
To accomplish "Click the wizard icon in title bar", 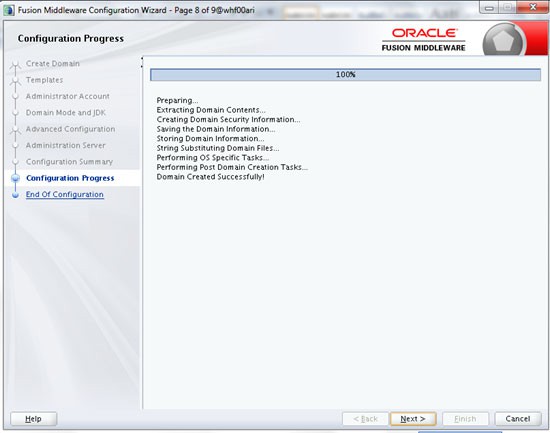I will 8,10.
